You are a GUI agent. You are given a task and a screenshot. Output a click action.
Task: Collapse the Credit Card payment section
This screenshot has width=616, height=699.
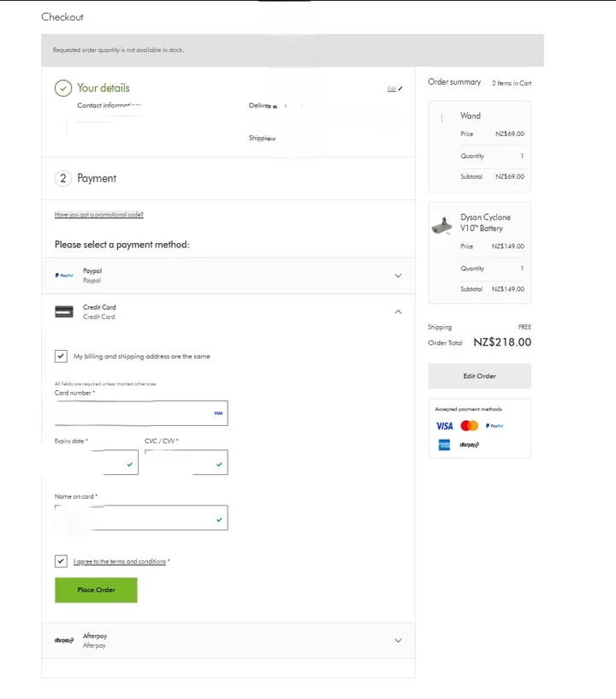tap(398, 311)
